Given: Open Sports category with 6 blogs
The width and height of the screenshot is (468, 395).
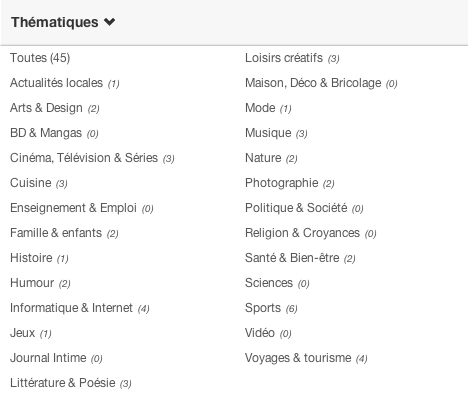Looking at the screenshot, I should 263,308.
